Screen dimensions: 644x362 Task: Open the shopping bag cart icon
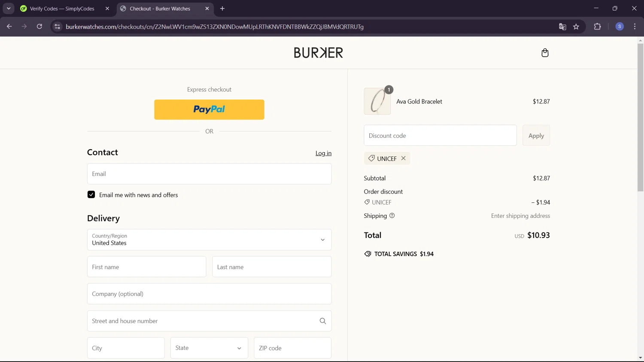tap(545, 53)
